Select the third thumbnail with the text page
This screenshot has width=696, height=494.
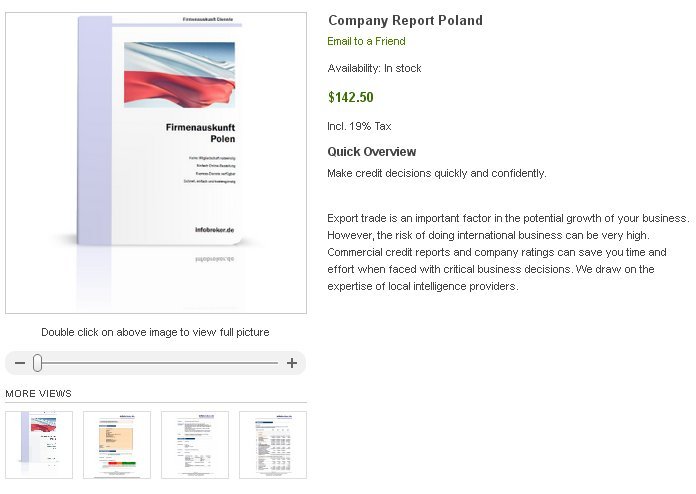(195, 444)
